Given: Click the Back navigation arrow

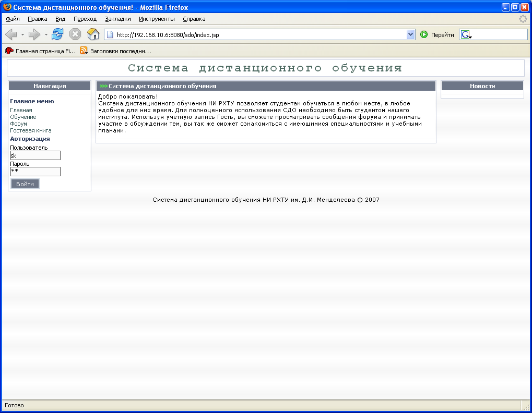Looking at the screenshot, I should point(11,34).
